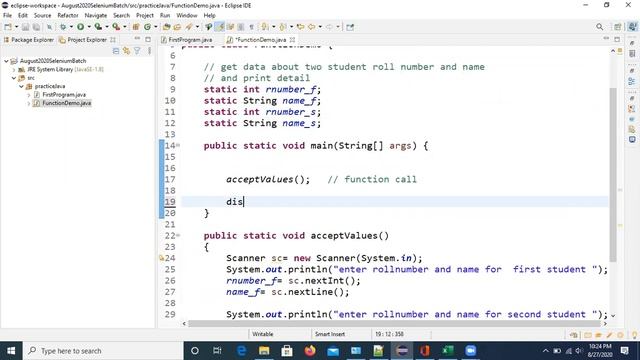Open the New dropdown arrow
640x360 pixels.
(x=16, y=27)
